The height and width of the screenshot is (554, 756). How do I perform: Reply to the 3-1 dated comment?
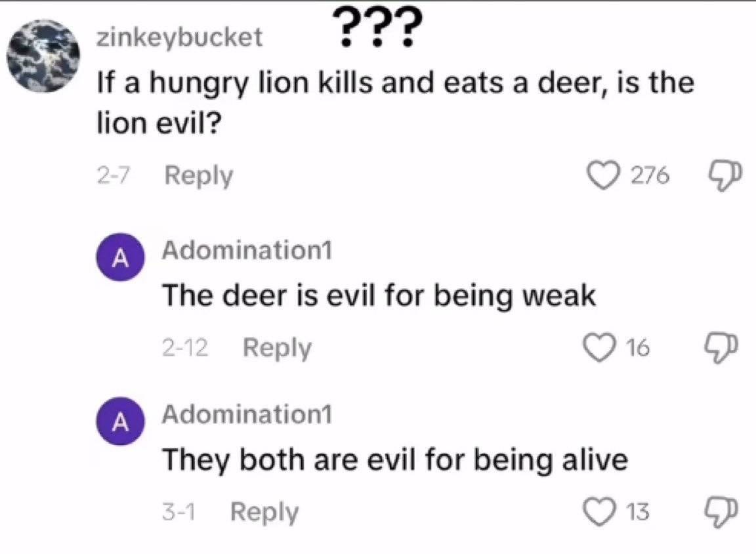[x=264, y=512]
